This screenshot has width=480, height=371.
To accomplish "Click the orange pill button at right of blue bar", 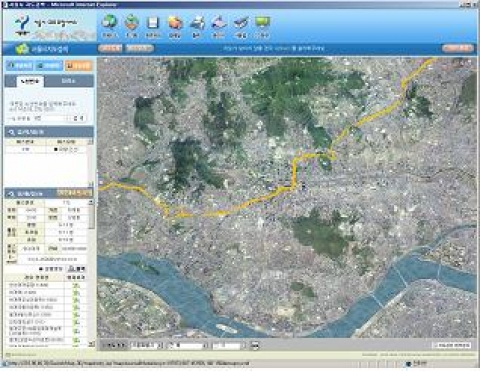I will click(x=458, y=48).
